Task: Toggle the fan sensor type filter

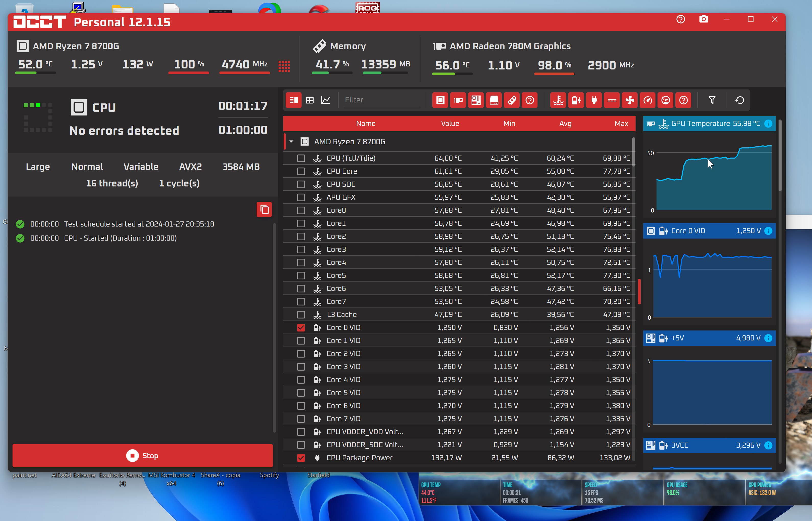Action: [630, 100]
